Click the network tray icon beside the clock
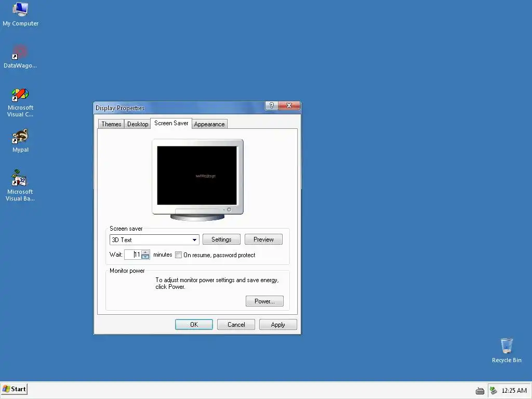This screenshot has width=532, height=399. pyautogui.click(x=494, y=391)
